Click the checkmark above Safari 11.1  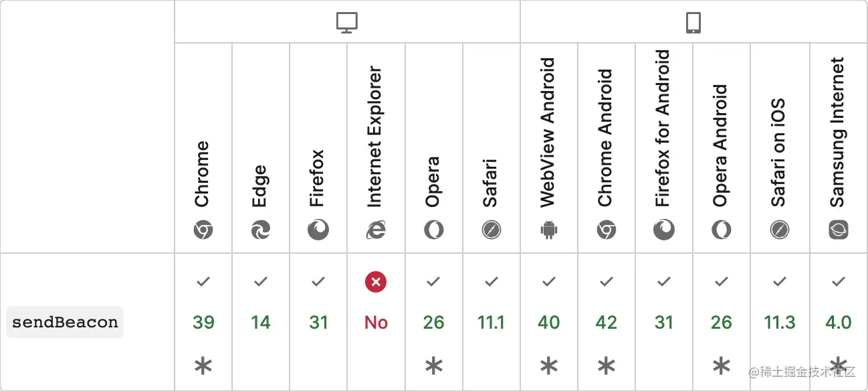click(491, 283)
